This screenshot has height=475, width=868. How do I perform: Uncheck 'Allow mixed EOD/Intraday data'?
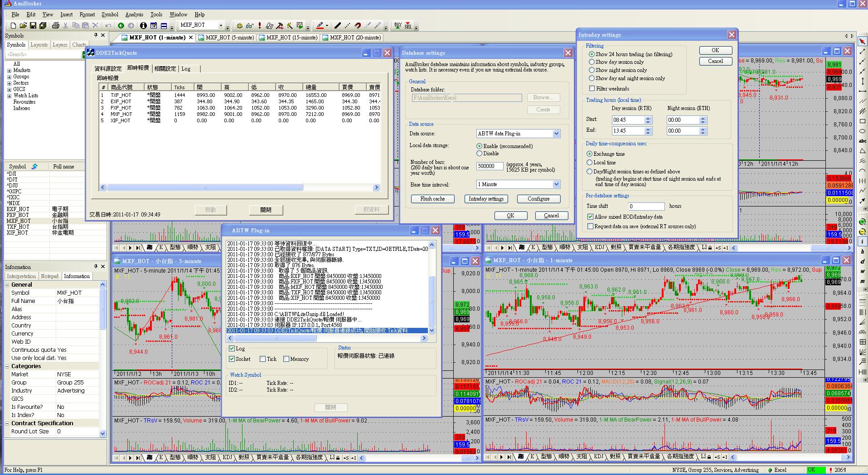(x=591, y=217)
